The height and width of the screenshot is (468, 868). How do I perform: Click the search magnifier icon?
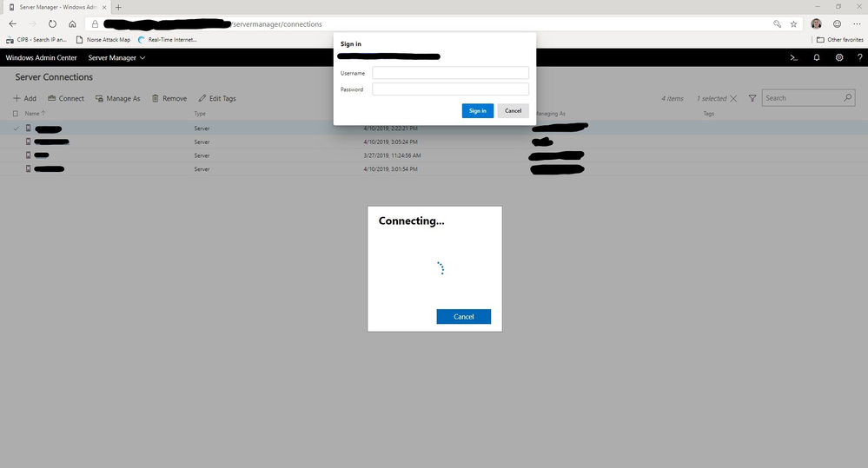pyautogui.click(x=847, y=97)
